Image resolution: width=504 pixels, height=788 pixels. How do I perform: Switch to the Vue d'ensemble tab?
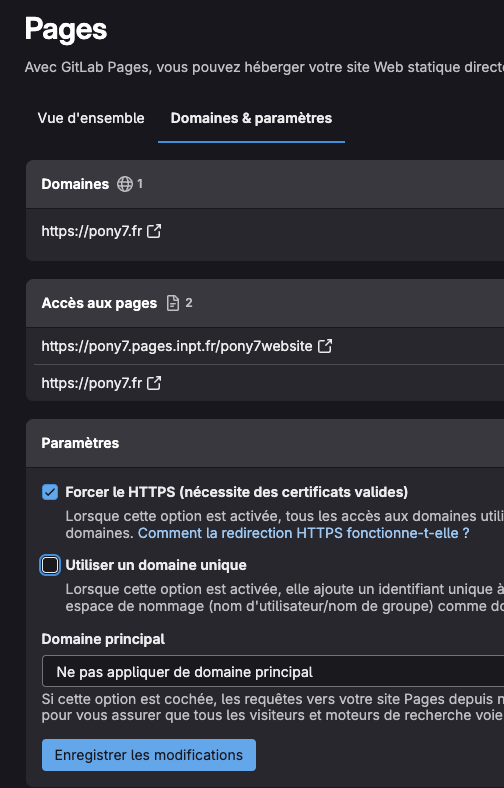tap(91, 118)
